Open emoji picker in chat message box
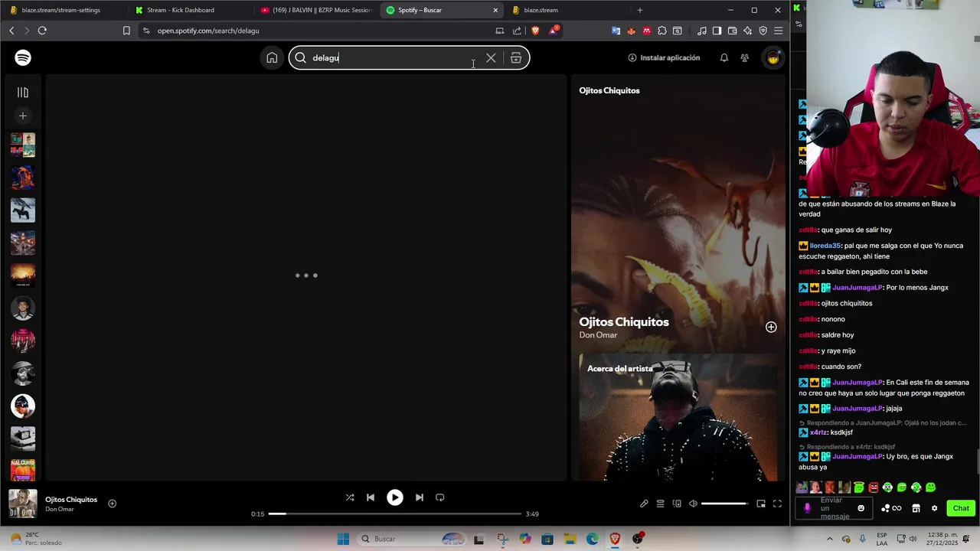The image size is (980, 551). tap(861, 508)
